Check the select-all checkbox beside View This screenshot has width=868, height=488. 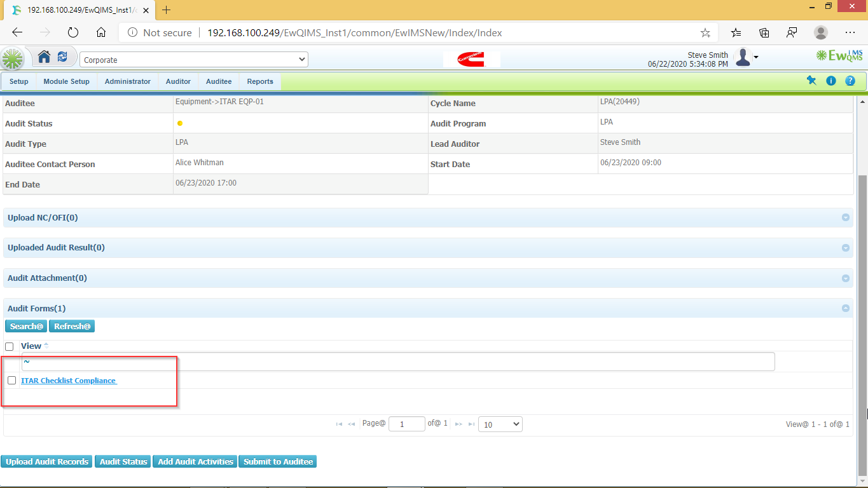click(x=9, y=346)
